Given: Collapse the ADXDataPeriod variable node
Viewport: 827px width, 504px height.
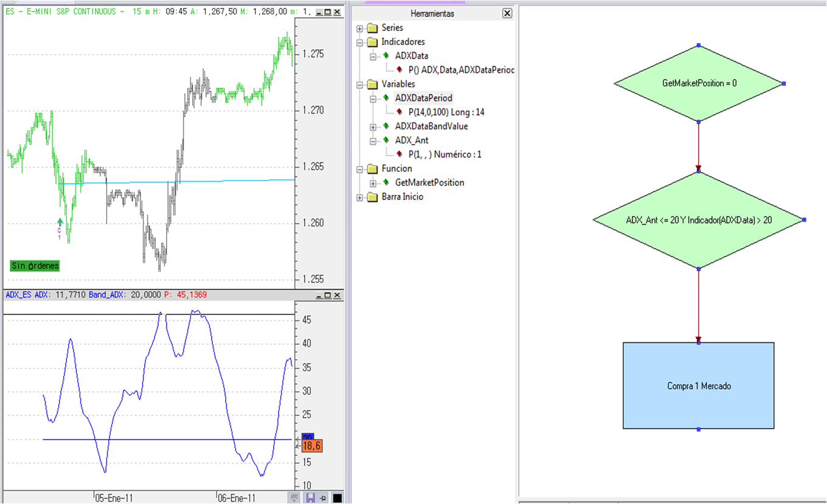Looking at the screenshot, I should click(373, 98).
